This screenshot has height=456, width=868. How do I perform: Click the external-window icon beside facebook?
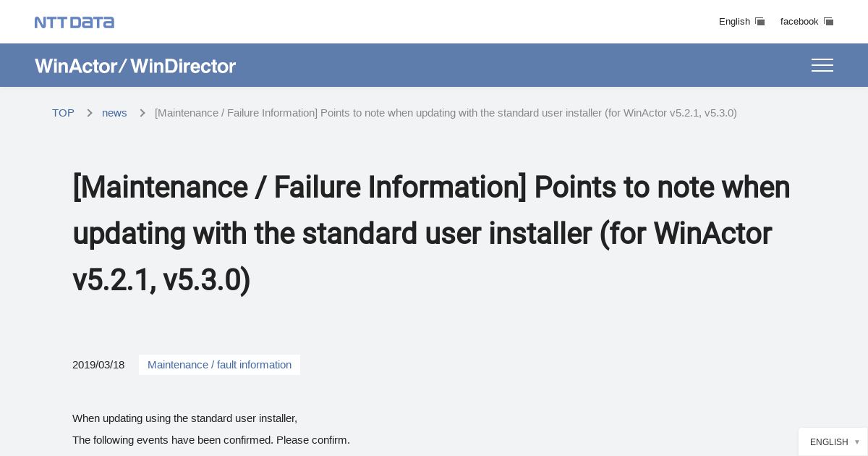pyautogui.click(x=828, y=22)
